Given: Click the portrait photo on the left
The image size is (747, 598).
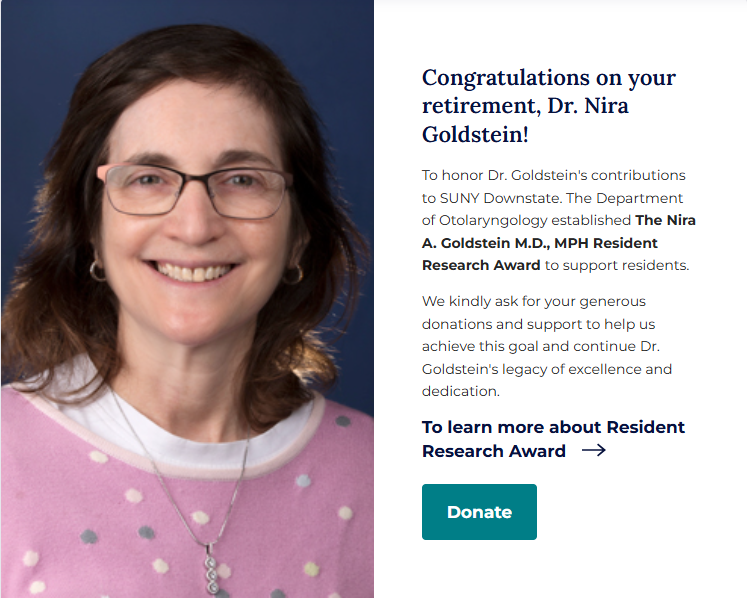Looking at the screenshot, I should 187,300.
